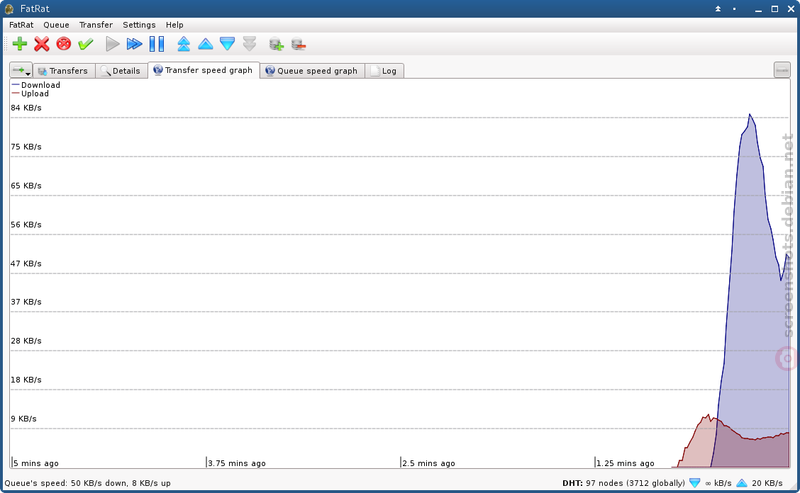This screenshot has width=800, height=493.
Task: Open the FatRat menu
Action: point(21,24)
